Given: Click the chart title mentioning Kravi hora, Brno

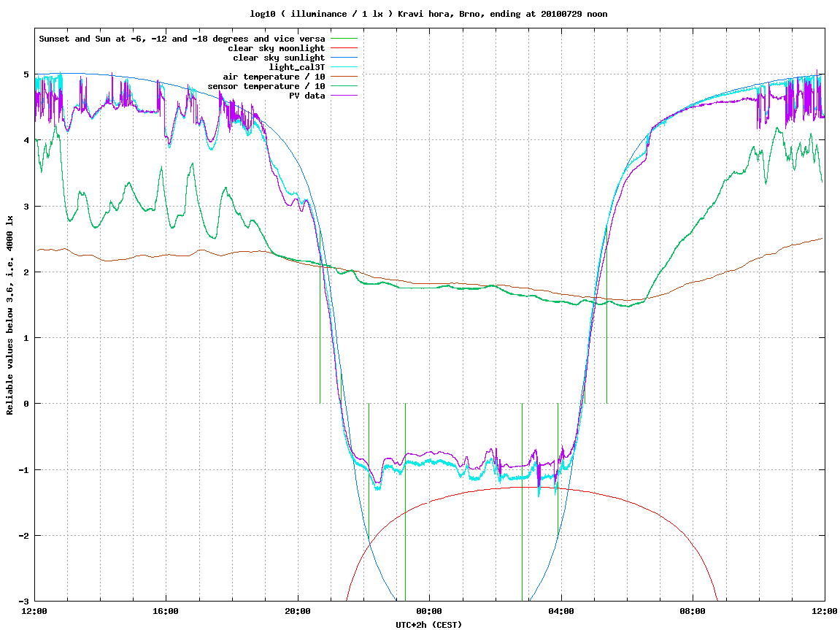Looking at the screenshot, I should (428, 14).
